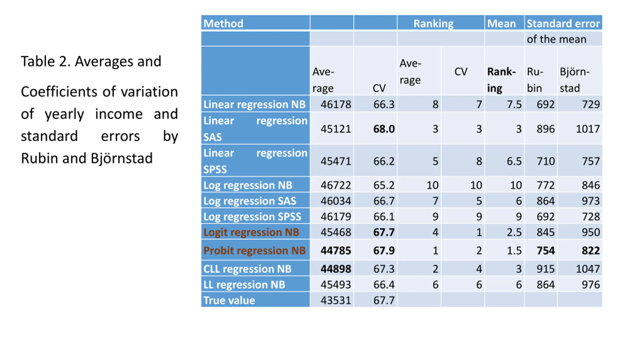The height and width of the screenshot is (362, 644).
Task: Select the average value 46034
Action: click(x=336, y=201)
